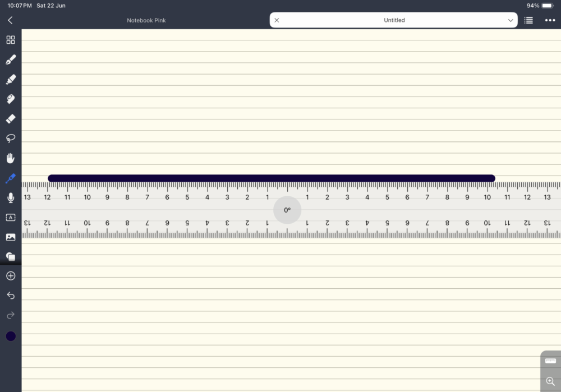Select the Eraser tool

click(x=10, y=118)
